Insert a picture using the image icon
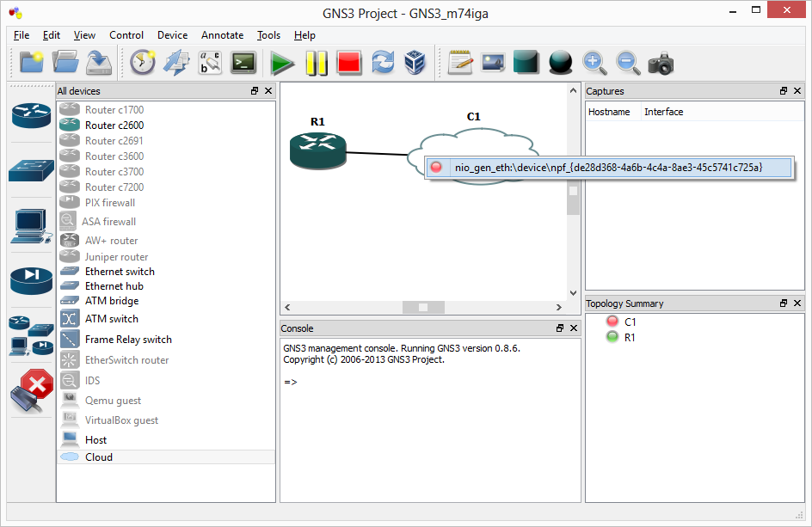812x527 pixels. (493, 63)
